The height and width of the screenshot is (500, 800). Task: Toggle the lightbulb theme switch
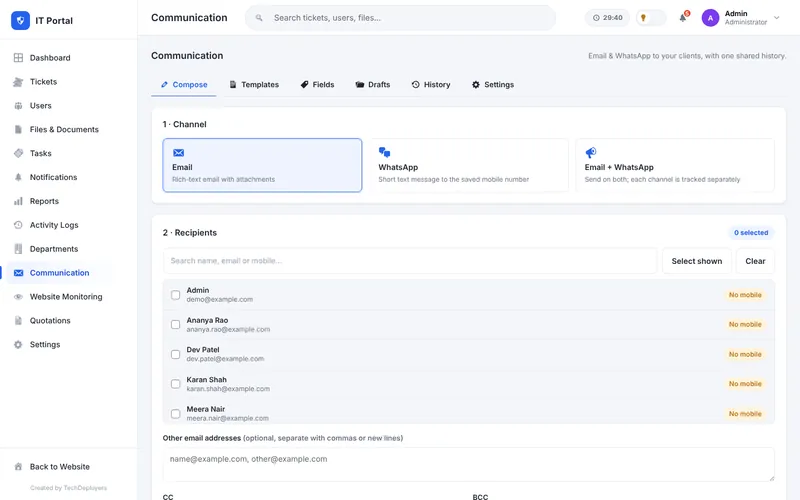tap(651, 18)
